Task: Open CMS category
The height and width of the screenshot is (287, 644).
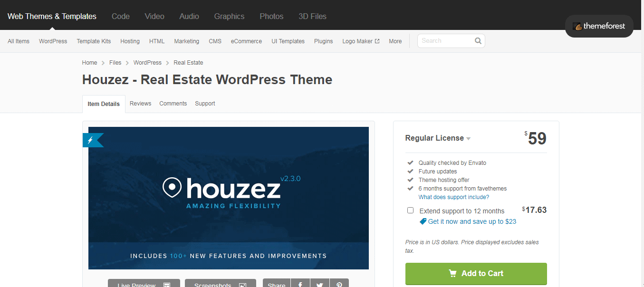Action: click(x=215, y=41)
